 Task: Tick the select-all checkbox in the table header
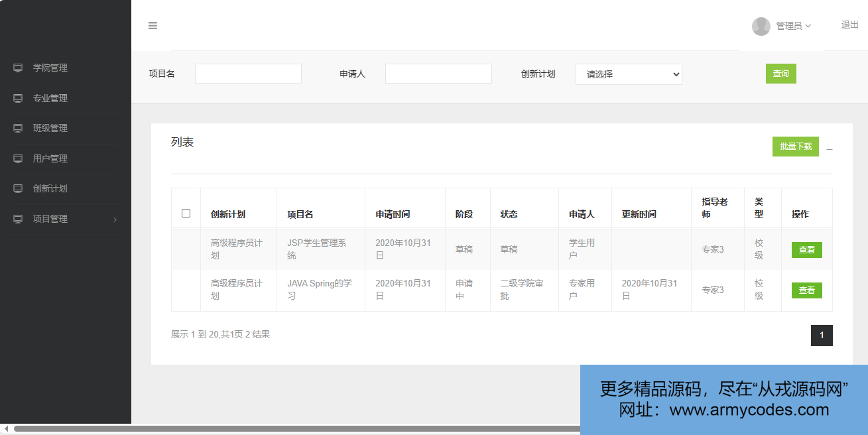[x=186, y=213]
